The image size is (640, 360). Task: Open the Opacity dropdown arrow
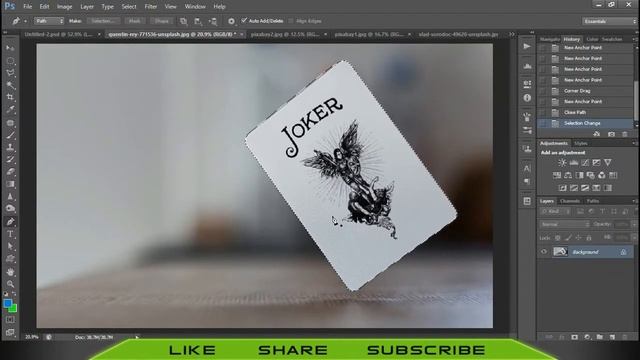(634, 224)
